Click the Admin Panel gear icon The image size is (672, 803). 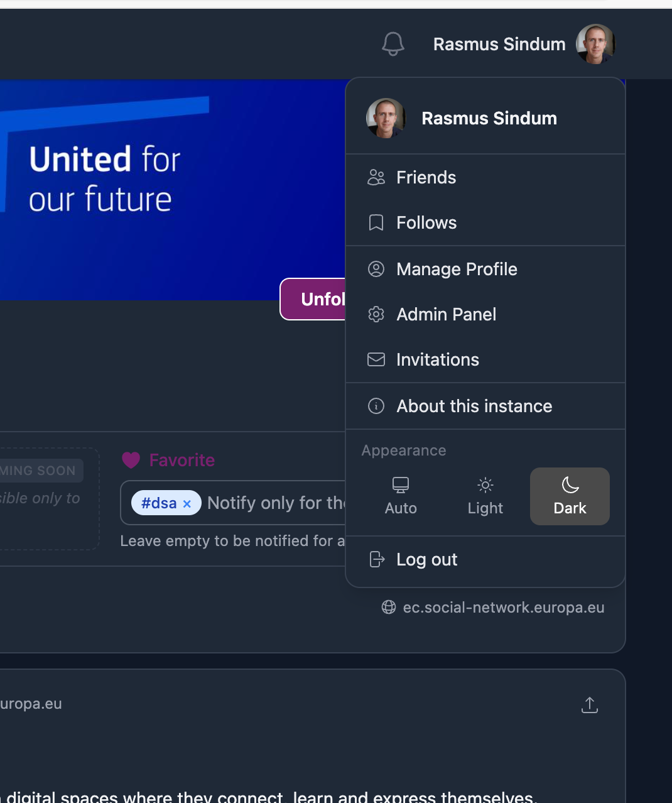tap(376, 314)
